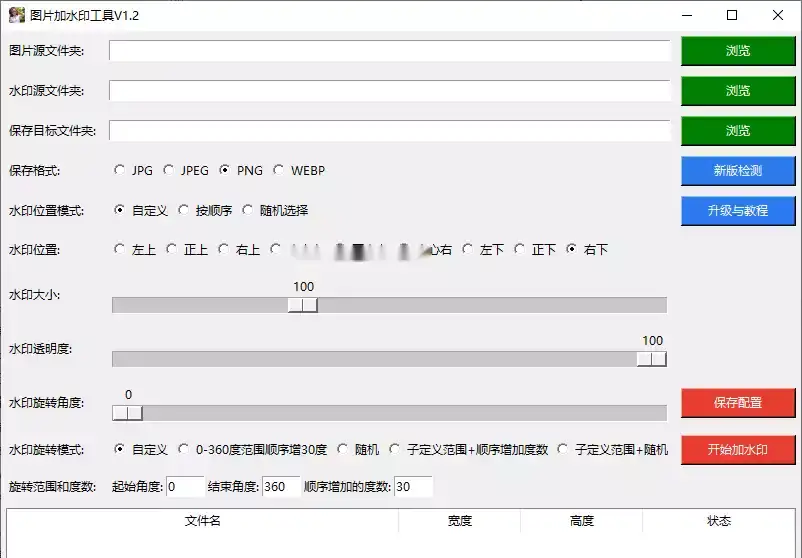Viewport: 802px width, 558px height.
Task: Click the 水印大小 slider handle
Action: point(303,305)
